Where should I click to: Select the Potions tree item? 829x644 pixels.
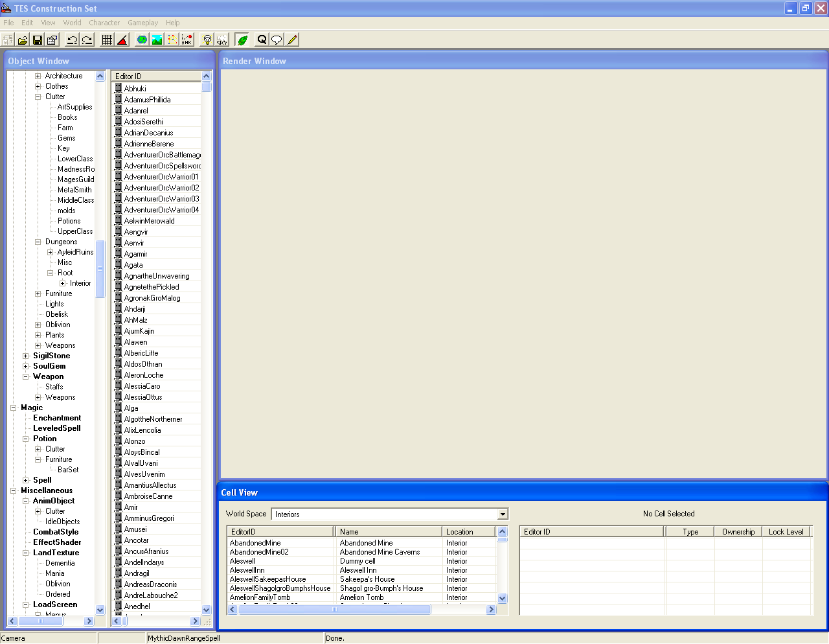pos(69,221)
